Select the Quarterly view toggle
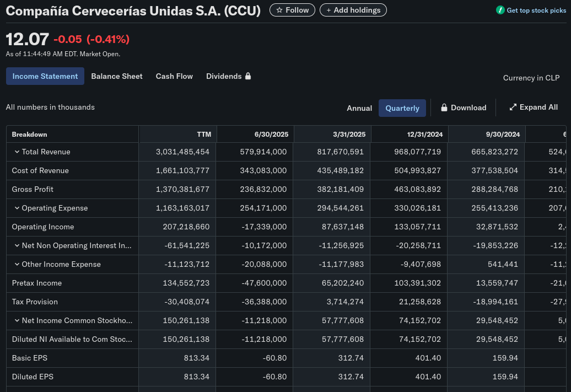Viewport: 571px width, 392px height. (x=402, y=108)
